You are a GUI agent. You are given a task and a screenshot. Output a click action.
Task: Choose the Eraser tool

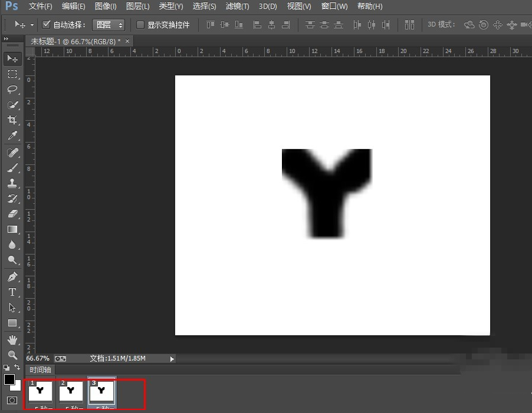point(12,213)
